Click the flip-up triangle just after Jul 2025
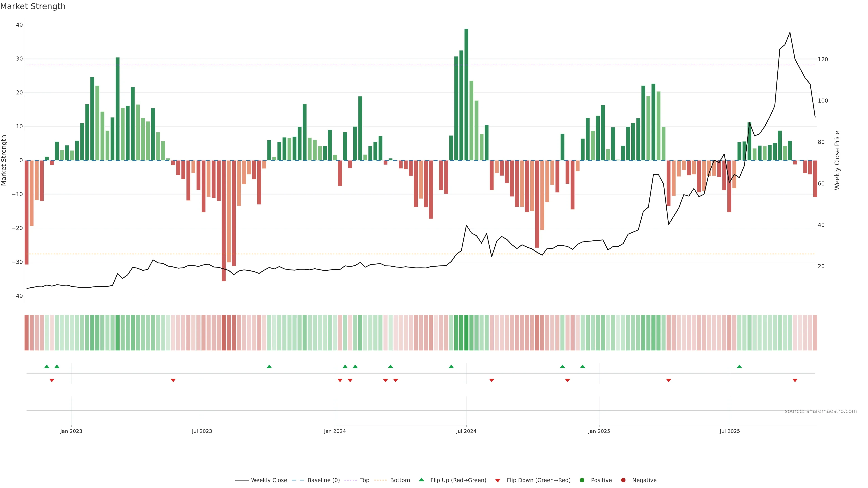The height and width of the screenshot is (488, 868). (739, 366)
